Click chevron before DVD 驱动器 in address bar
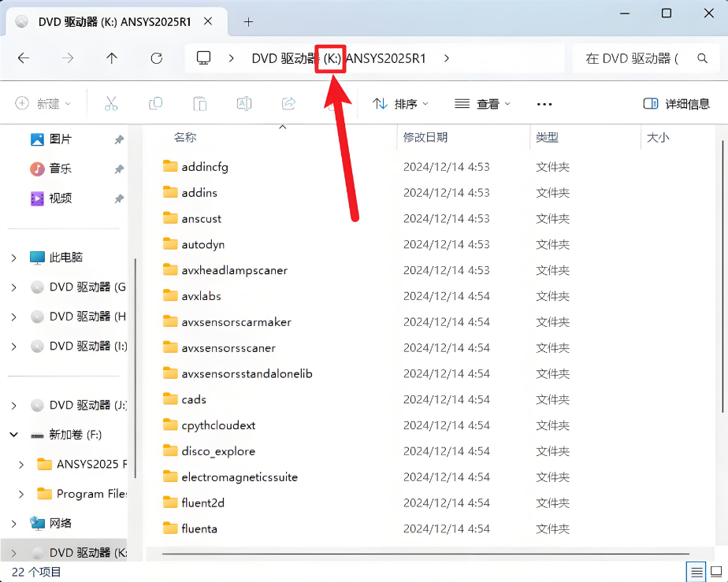Viewport: 728px width, 582px height. pos(231,58)
